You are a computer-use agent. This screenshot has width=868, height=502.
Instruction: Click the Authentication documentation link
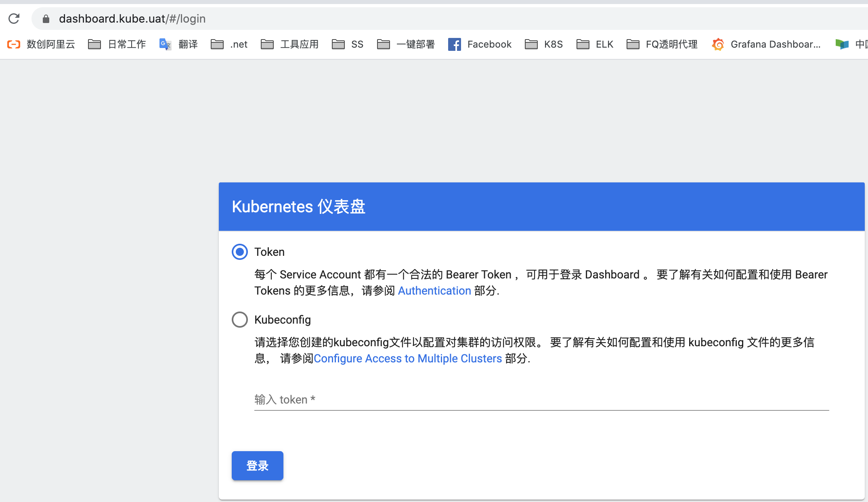(x=434, y=291)
